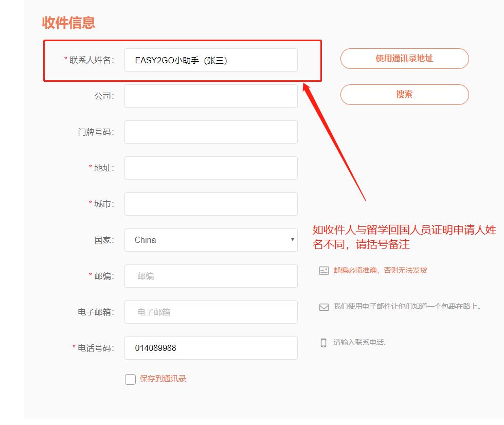Click the 国家 label

[104, 240]
